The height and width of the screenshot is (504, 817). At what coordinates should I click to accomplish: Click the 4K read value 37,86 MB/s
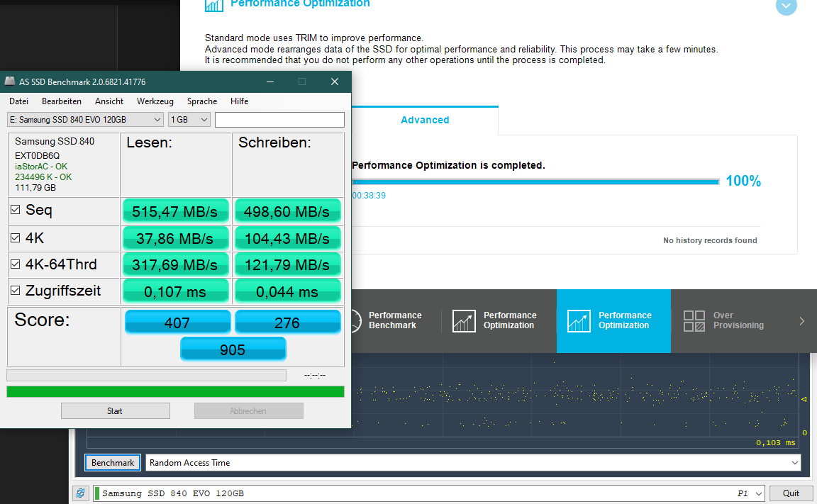click(x=175, y=238)
